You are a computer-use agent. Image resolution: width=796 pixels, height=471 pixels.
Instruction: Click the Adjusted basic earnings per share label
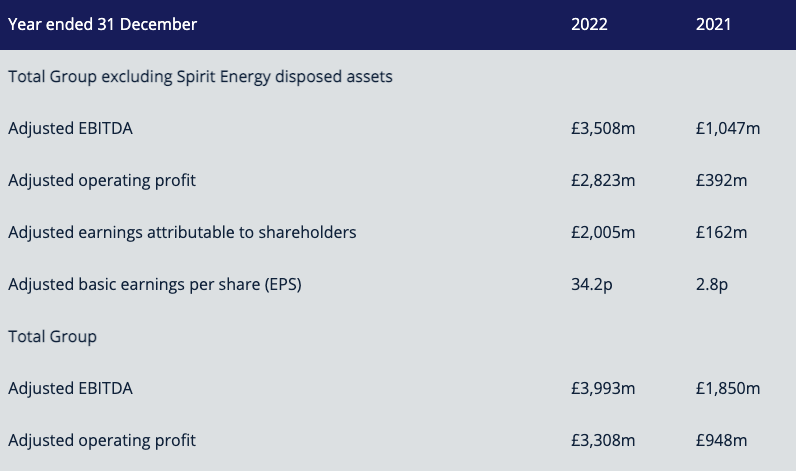[155, 285]
